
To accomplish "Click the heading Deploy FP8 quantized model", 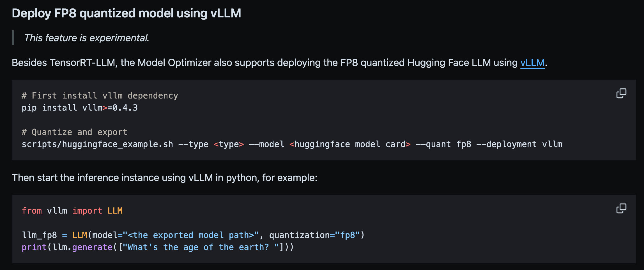I will [127, 12].
